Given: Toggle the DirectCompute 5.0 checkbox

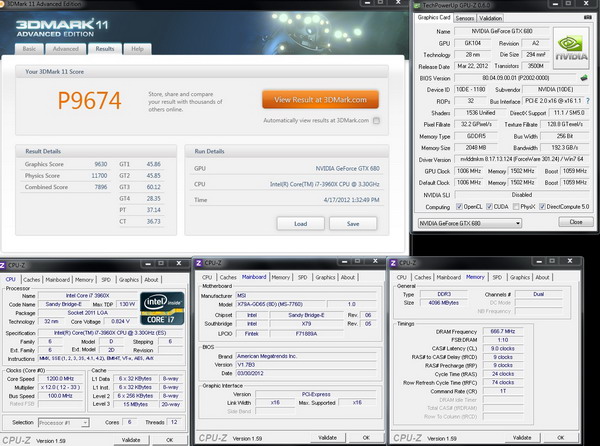Looking at the screenshot, I should (542, 207).
